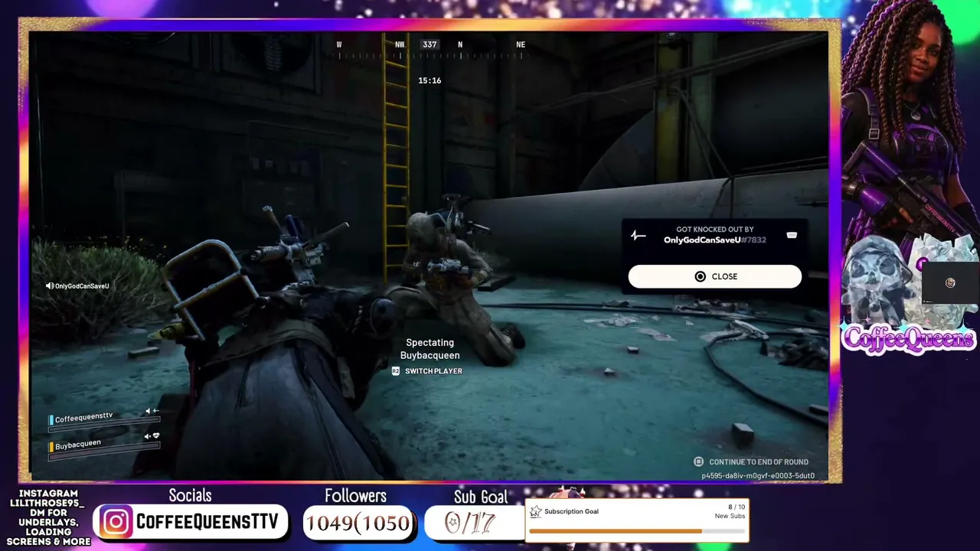Click the Socials heading
Image resolution: width=980 pixels, height=551 pixels.
pyautogui.click(x=190, y=495)
